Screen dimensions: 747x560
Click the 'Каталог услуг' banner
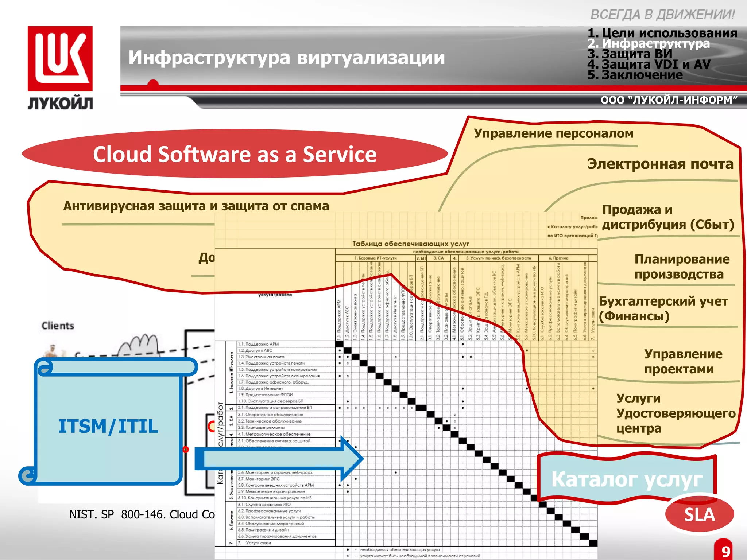click(x=627, y=479)
